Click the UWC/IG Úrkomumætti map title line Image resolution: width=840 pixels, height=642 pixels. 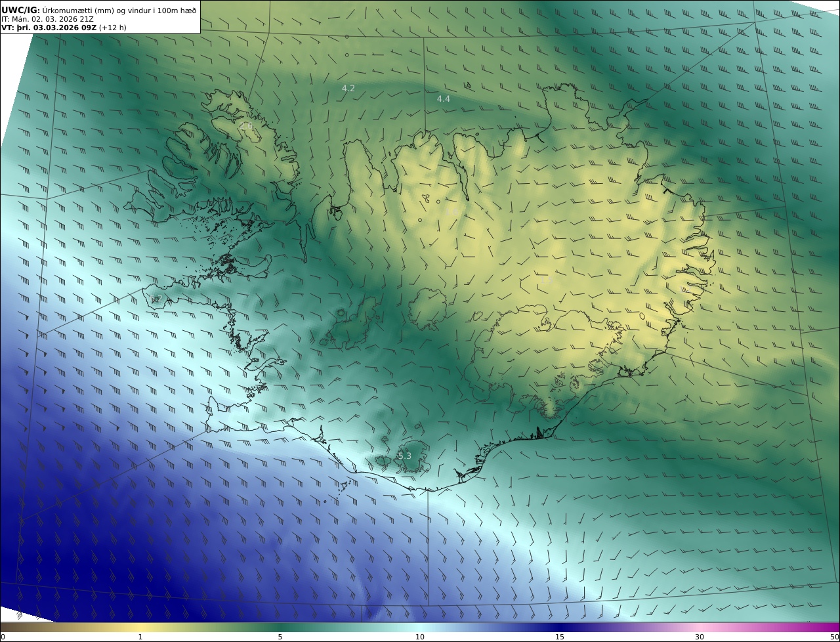(x=99, y=10)
